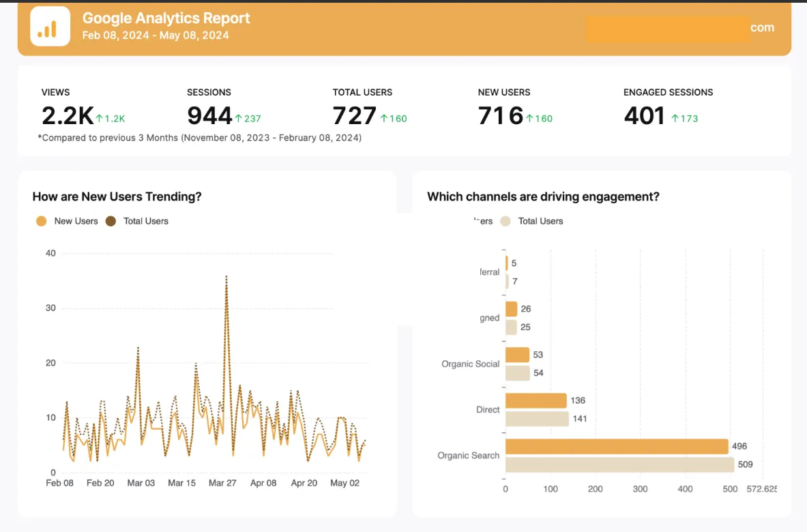This screenshot has height=532, width=807.
Task: Click the Google Analytics bar-chart logo icon
Action: 50,27
